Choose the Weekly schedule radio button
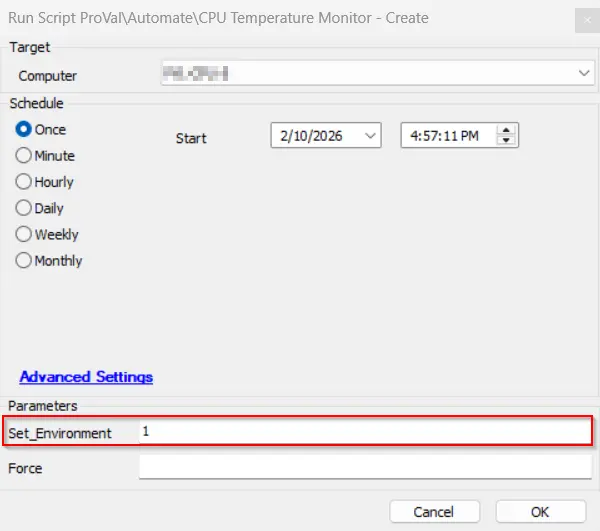600x531 pixels. (24, 234)
